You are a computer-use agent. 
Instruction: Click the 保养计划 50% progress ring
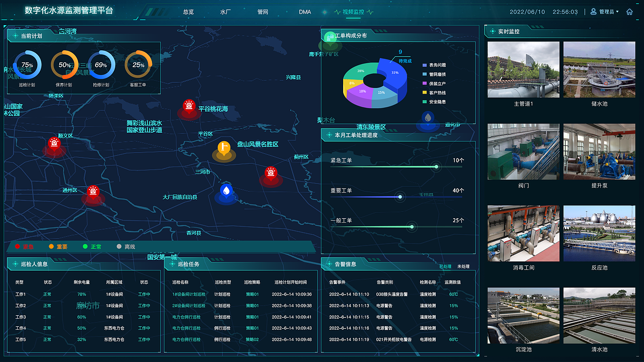(x=64, y=65)
